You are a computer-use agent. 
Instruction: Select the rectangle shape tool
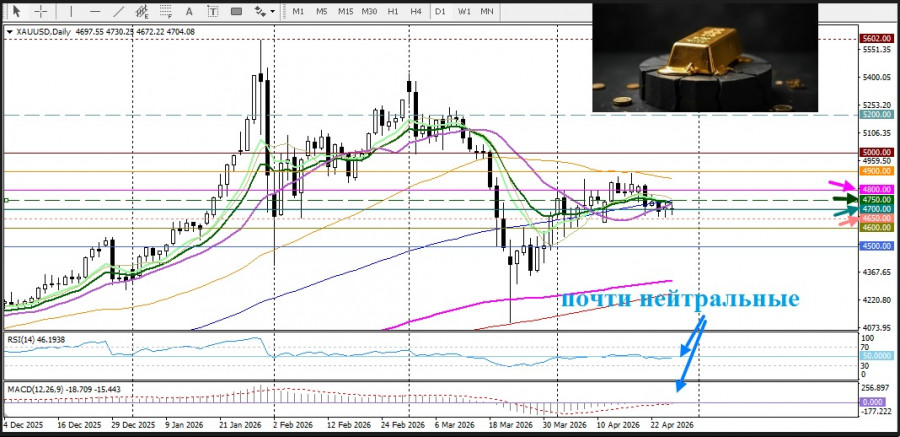pyautogui.click(x=236, y=11)
